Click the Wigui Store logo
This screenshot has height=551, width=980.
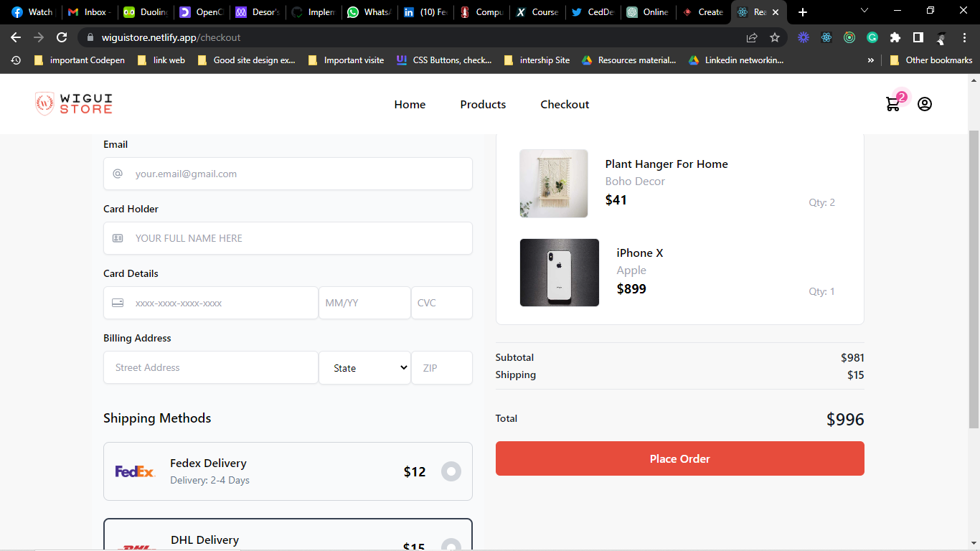(x=74, y=104)
